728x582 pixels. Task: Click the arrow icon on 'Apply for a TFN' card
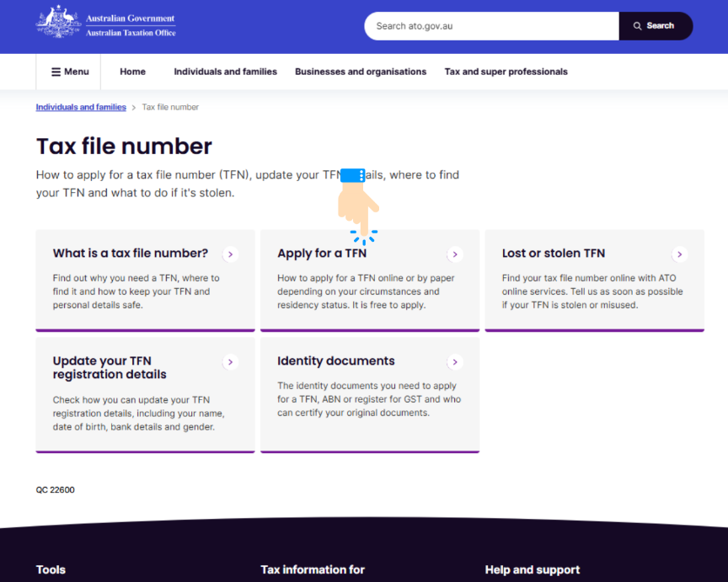coord(455,254)
